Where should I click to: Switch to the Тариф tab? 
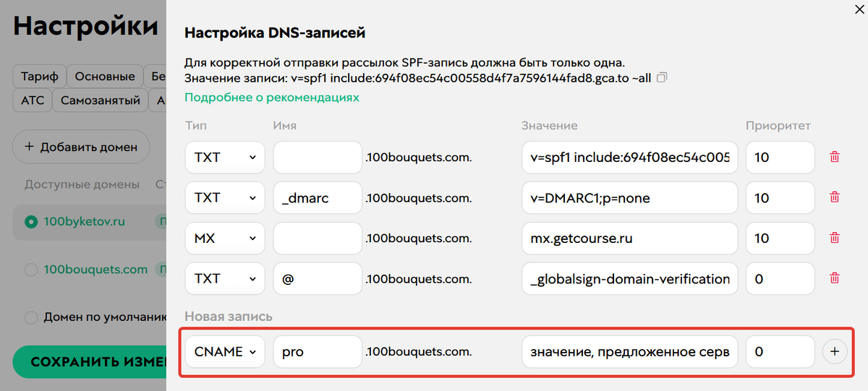tap(40, 76)
